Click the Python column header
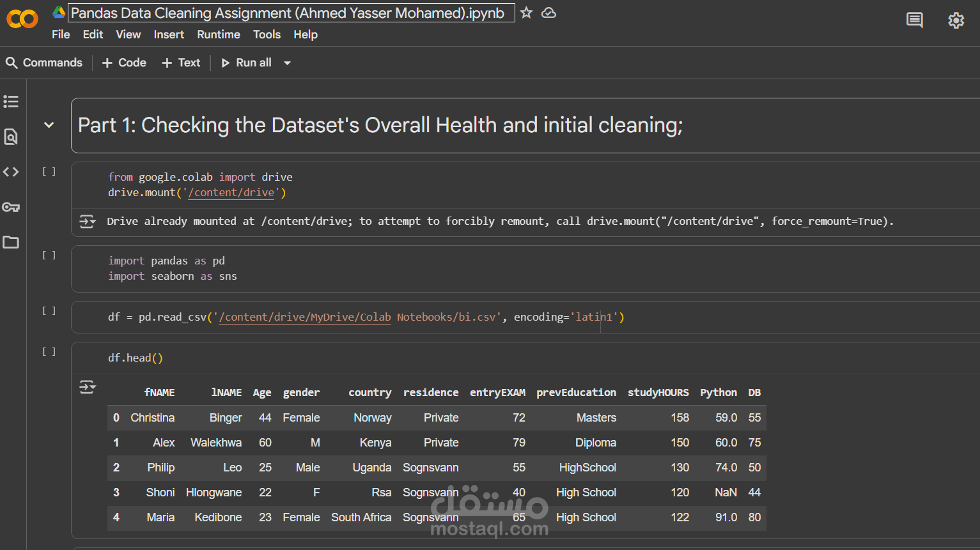The width and height of the screenshot is (980, 550). click(719, 393)
